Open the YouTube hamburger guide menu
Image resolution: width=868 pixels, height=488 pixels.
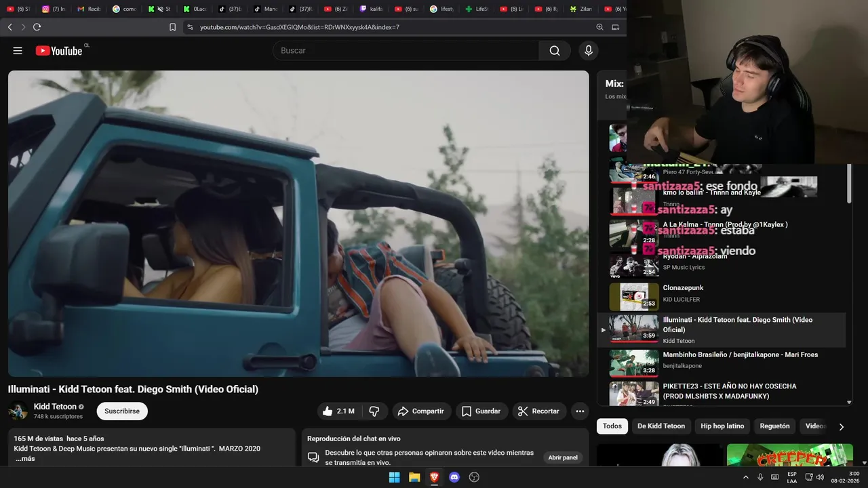click(x=18, y=51)
